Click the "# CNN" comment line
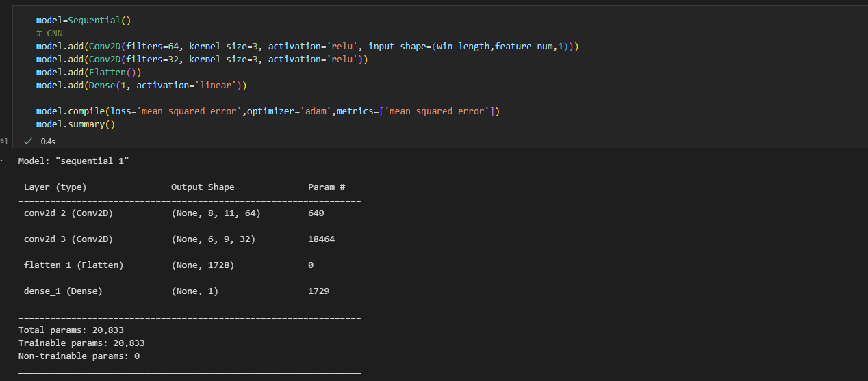Image resolution: width=868 pixels, height=381 pixels. coord(49,34)
